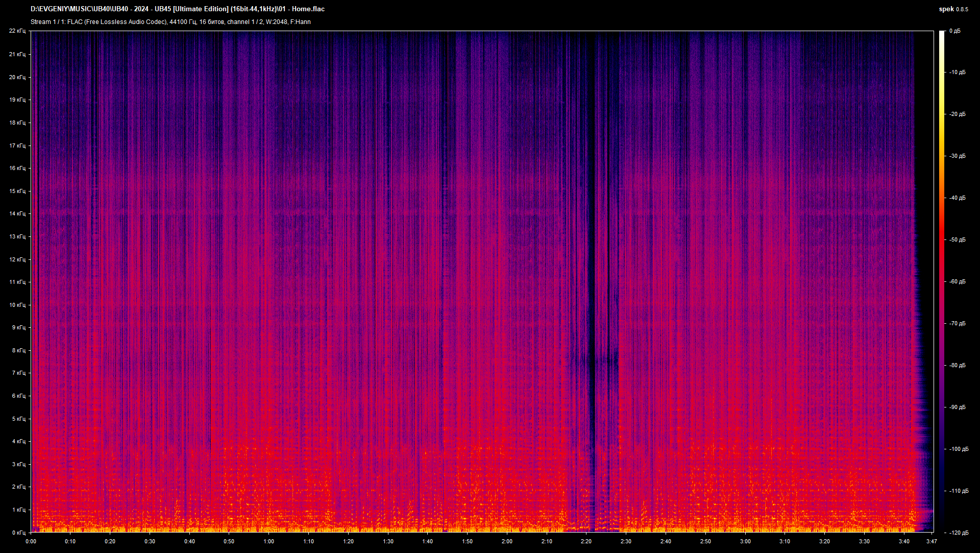Click the '0:00' time axis label
980x553 pixels.
(31, 541)
